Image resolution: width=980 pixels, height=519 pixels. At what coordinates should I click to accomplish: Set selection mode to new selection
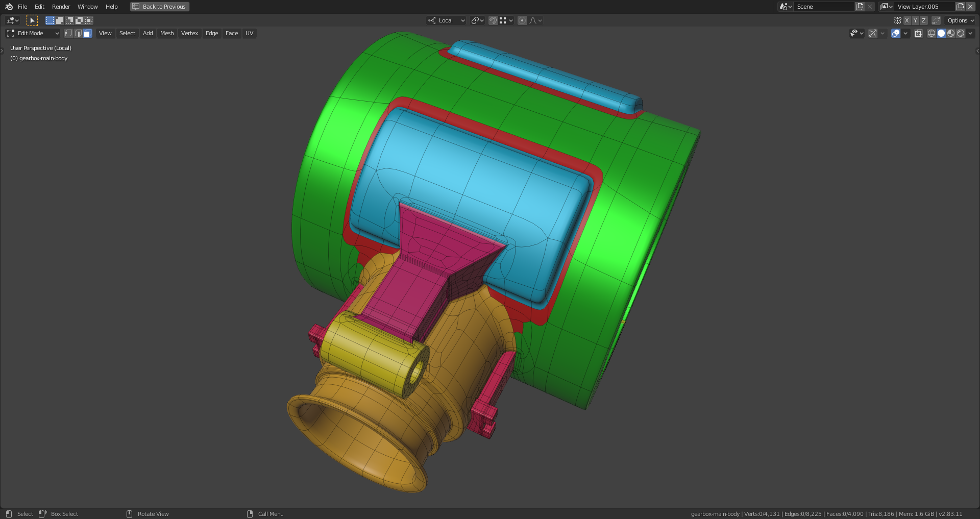pos(50,20)
